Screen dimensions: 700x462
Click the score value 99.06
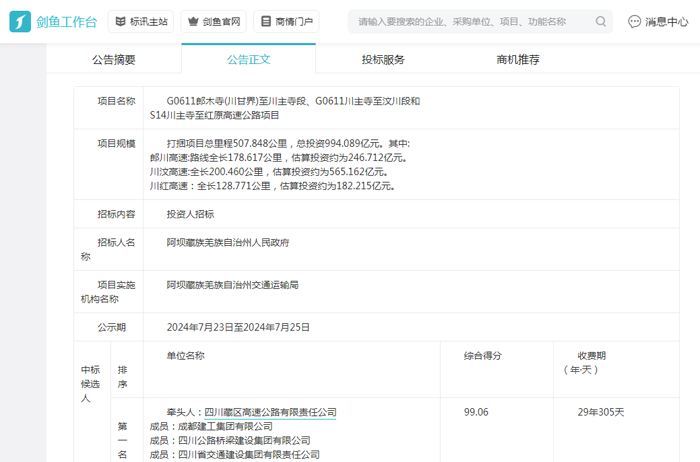[476, 412]
